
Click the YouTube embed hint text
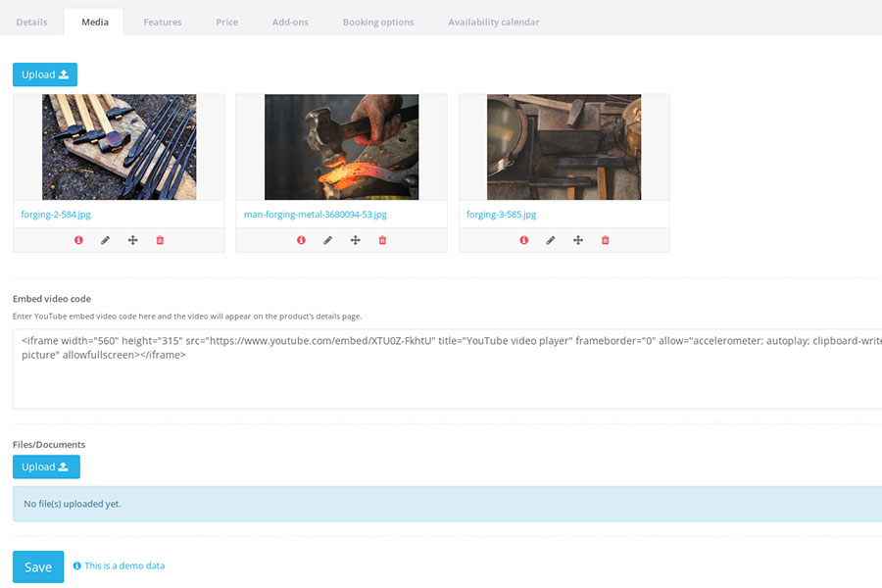coord(187,317)
